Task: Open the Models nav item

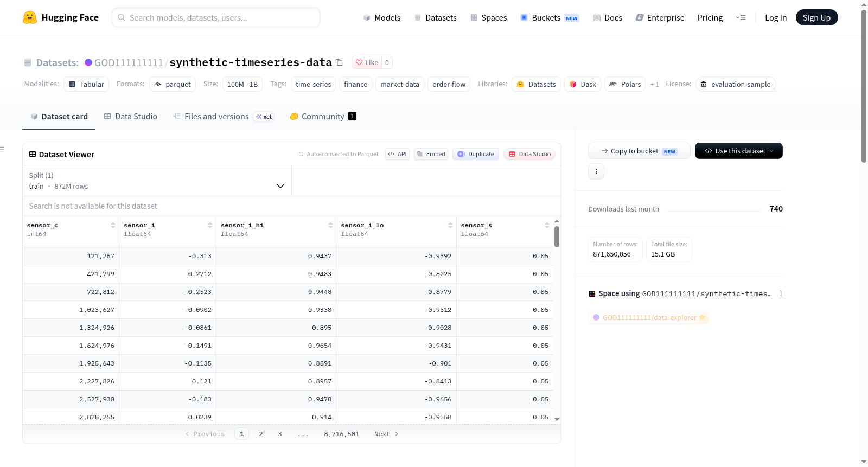Action: (x=382, y=17)
